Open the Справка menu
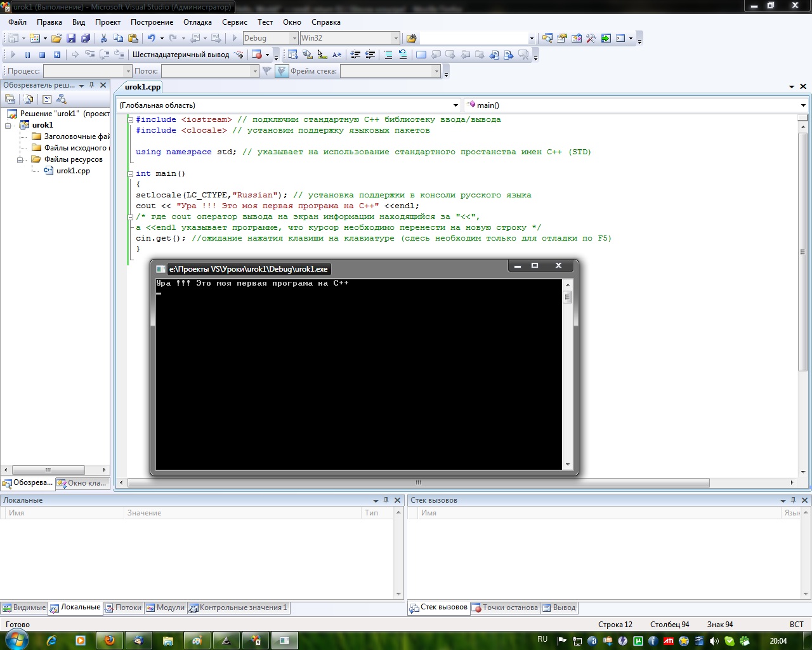 tap(326, 22)
